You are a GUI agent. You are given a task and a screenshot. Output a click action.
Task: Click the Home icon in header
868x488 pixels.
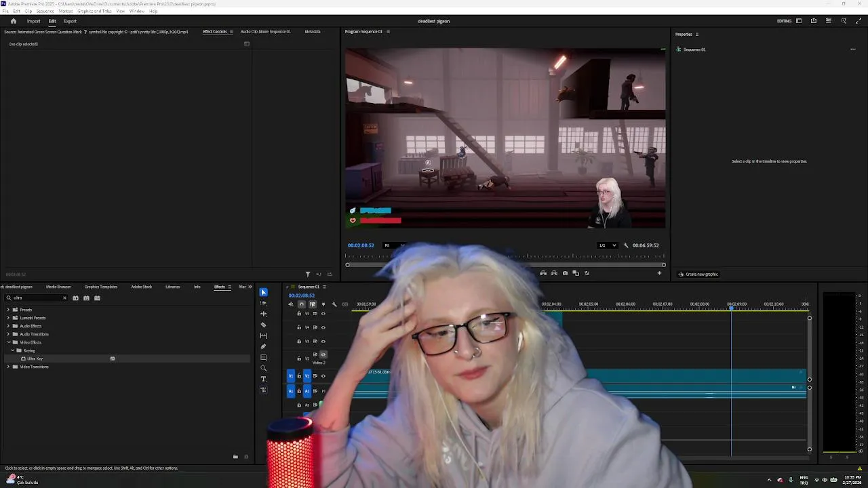coord(13,21)
